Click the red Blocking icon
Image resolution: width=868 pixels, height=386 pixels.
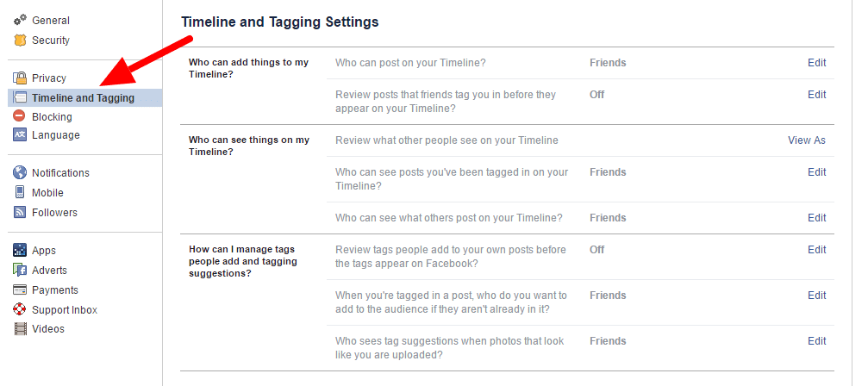tap(19, 116)
